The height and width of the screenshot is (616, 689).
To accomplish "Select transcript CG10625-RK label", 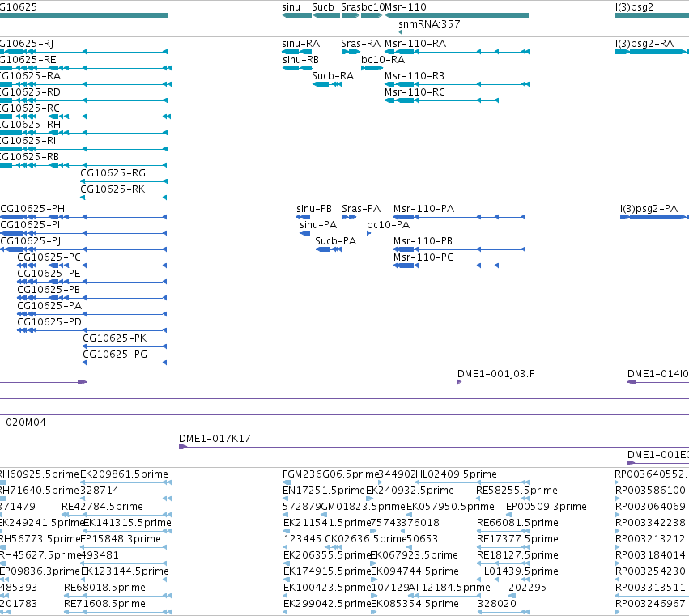I will pyautogui.click(x=113, y=189).
